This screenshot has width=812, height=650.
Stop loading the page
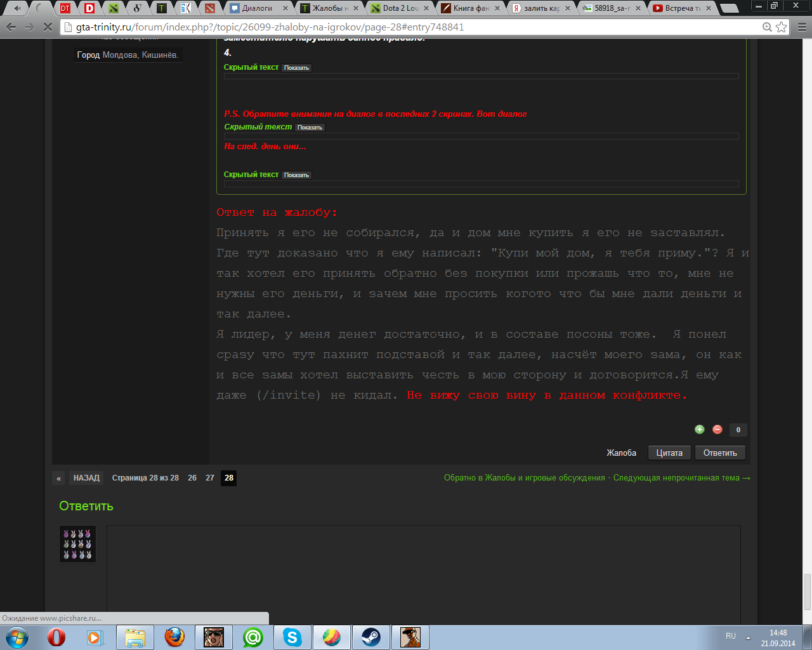(x=48, y=27)
